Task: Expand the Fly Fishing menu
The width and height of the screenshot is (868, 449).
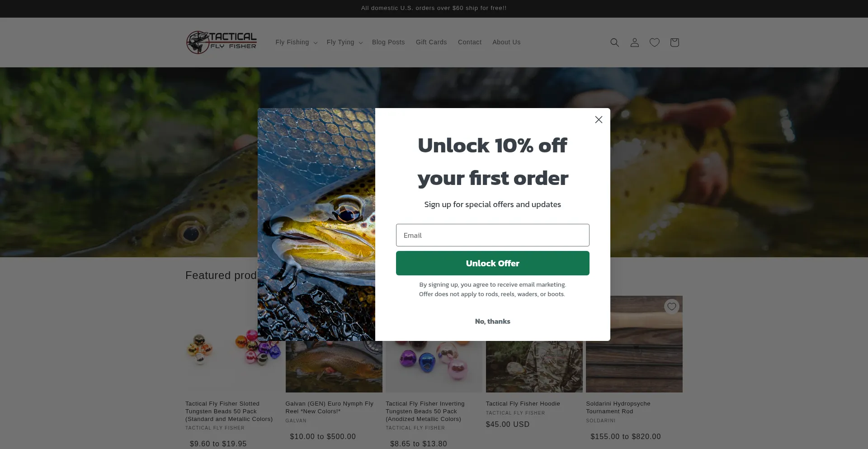Action: (x=297, y=42)
